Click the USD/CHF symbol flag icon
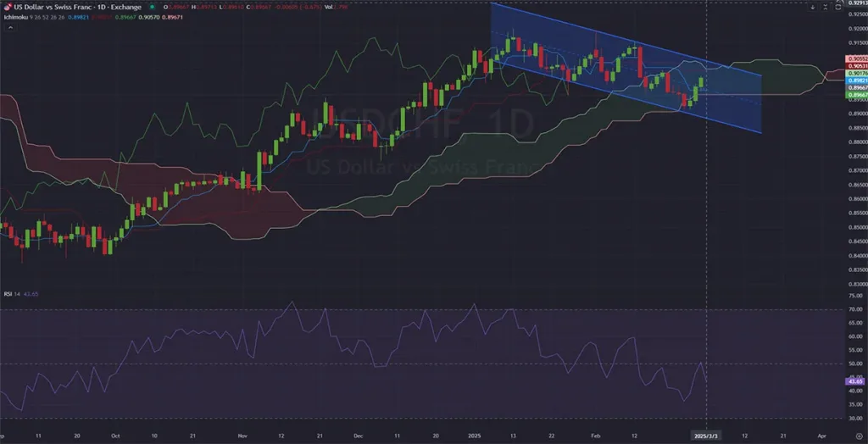Screen dimensions: 868x444 coord(8,7)
